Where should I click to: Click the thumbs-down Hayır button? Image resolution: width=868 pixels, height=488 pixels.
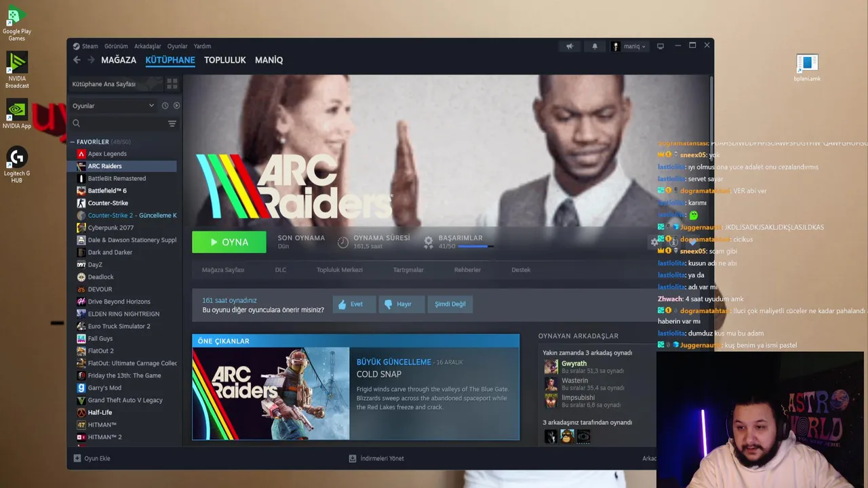click(401, 304)
